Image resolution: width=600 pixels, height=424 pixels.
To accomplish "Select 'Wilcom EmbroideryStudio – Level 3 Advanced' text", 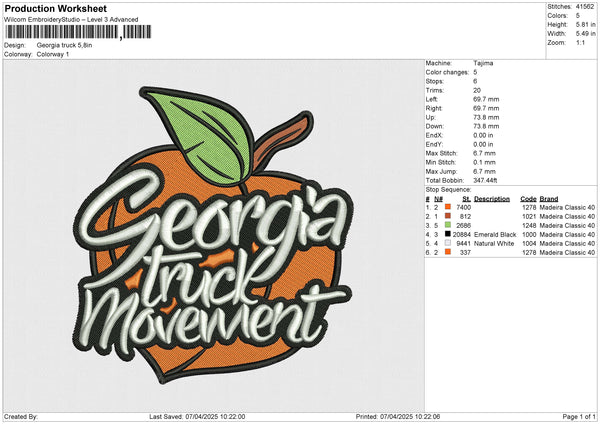I will point(71,20).
